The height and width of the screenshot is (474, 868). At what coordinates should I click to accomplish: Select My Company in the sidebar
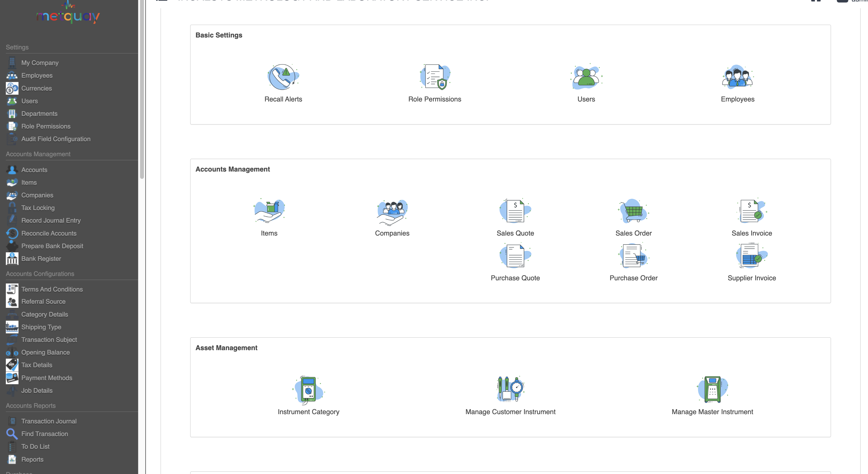[x=40, y=63]
